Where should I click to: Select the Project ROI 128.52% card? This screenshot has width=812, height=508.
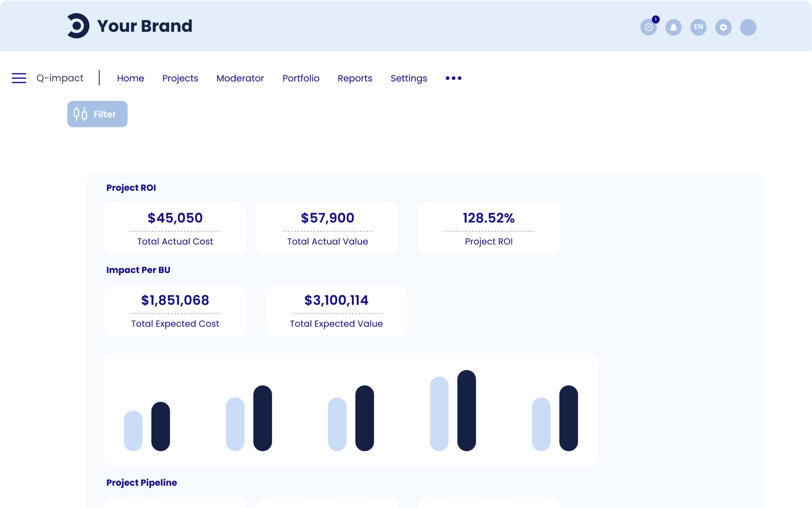point(488,229)
